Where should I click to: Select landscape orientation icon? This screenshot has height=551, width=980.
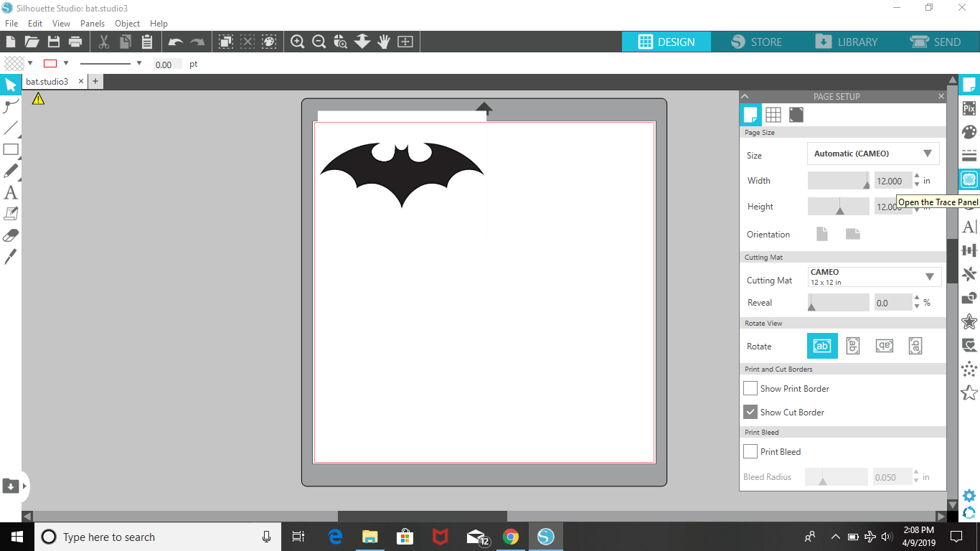[853, 234]
